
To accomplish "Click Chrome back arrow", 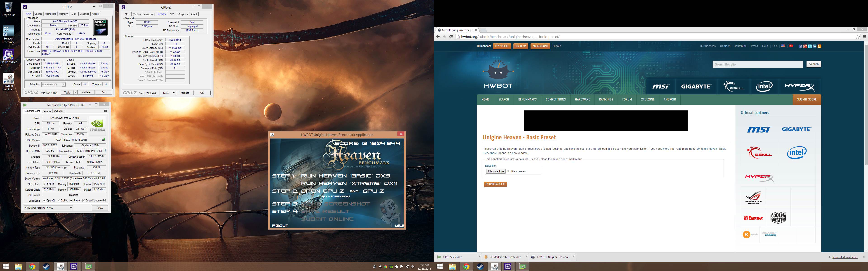I will [438, 37].
